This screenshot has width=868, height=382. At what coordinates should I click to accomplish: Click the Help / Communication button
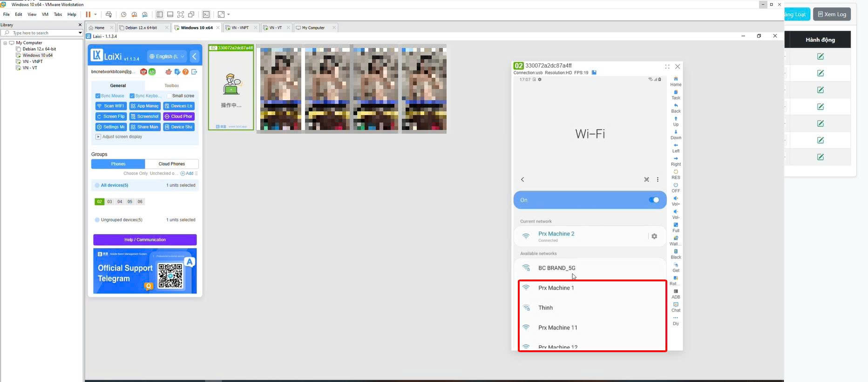tap(145, 240)
